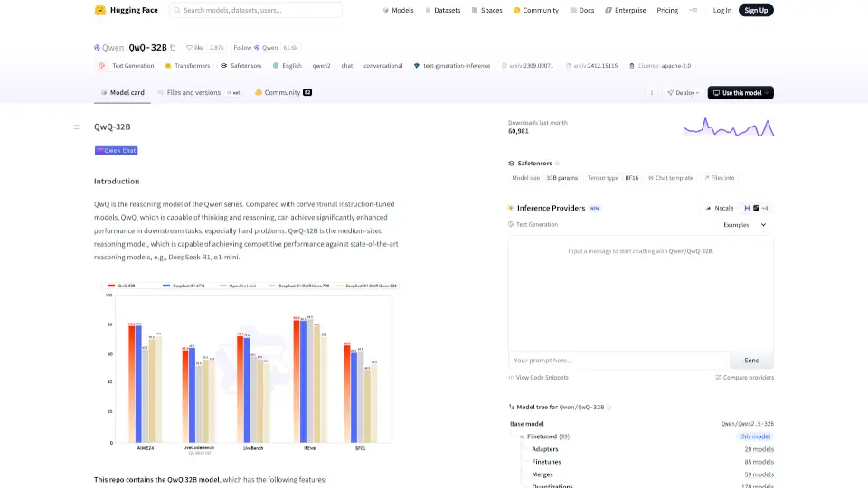Focus the Your prompt here input
The image size is (868, 488).
click(x=618, y=360)
